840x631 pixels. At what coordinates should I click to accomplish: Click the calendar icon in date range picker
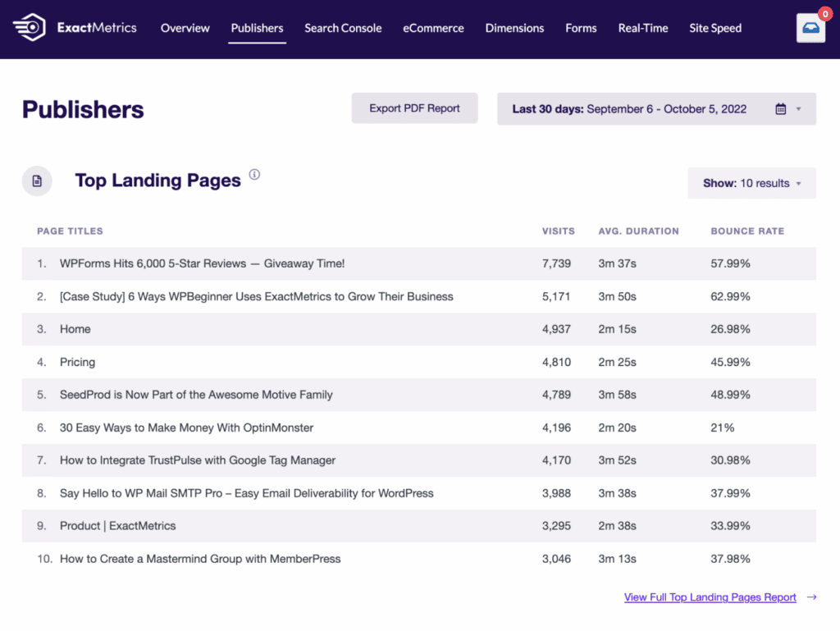(x=781, y=109)
